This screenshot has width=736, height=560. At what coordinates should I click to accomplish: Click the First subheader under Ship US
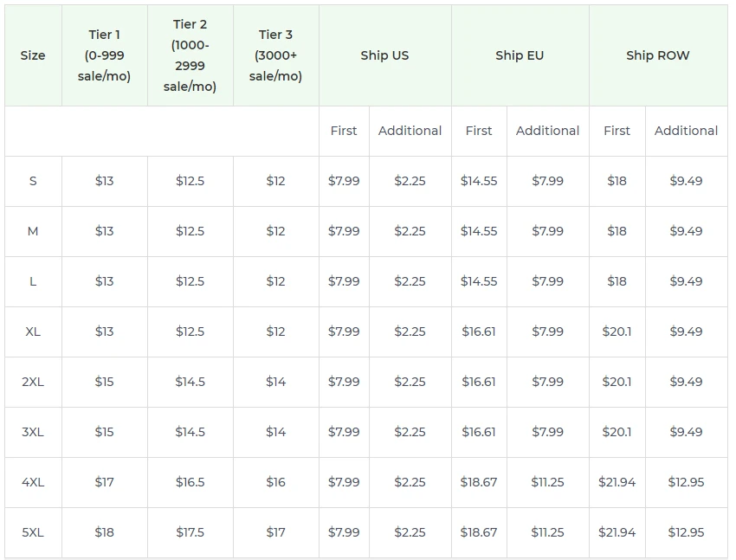click(x=343, y=131)
